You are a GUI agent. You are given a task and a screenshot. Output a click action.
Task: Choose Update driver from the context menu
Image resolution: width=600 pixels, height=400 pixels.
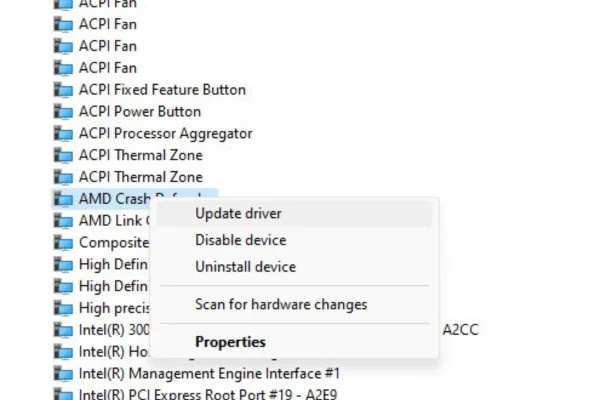click(238, 213)
